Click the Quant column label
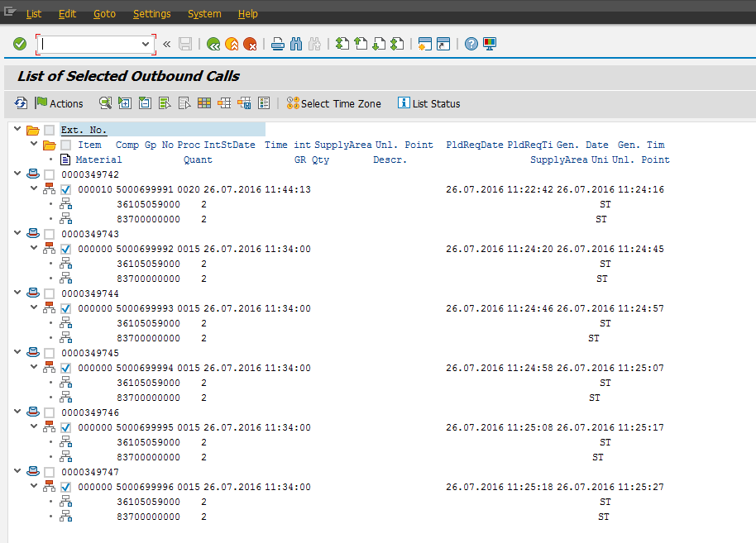756x543 pixels. click(x=198, y=160)
